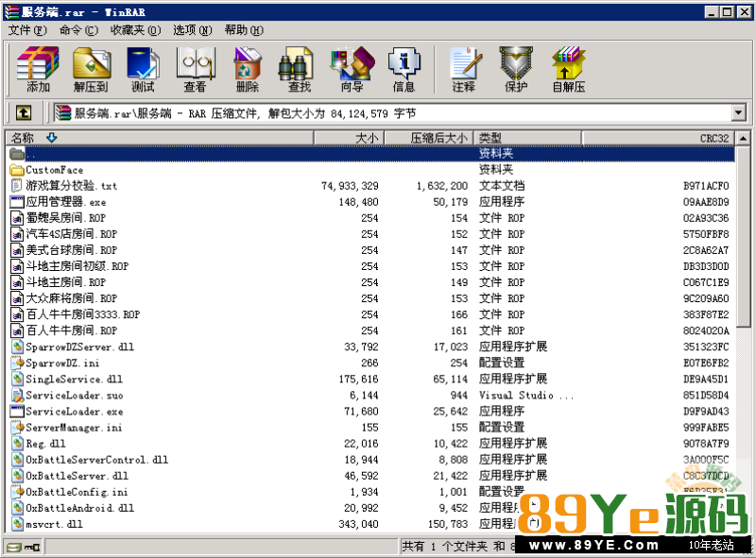Click icon of 游戏算分校验.txt file
Screen dimensions: 756x558
click(17, 185)
